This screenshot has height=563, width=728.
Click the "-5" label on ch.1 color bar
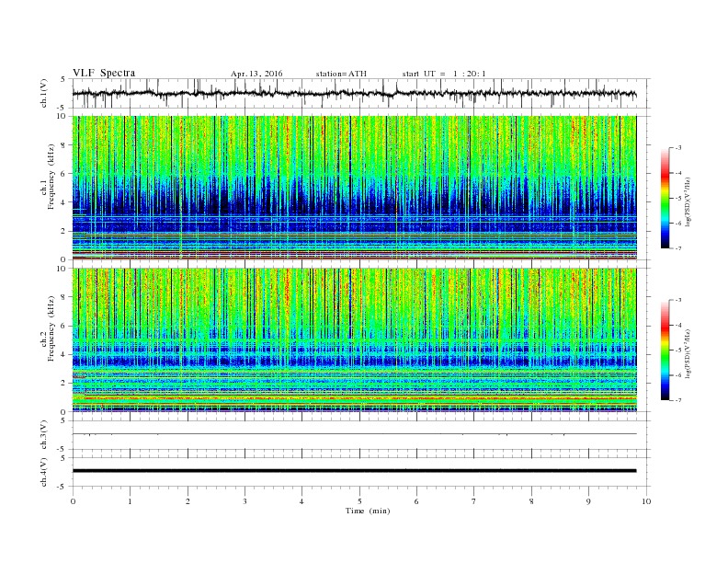point(678,199)
